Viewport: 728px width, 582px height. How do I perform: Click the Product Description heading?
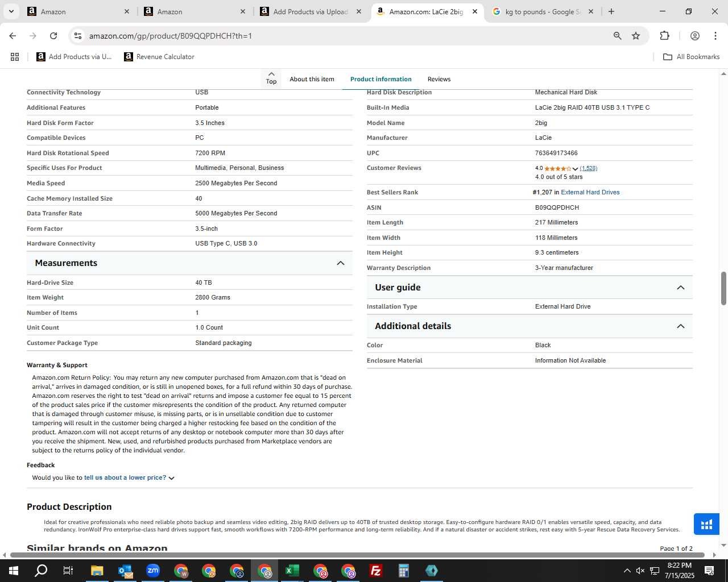click(x=69, y=507)
